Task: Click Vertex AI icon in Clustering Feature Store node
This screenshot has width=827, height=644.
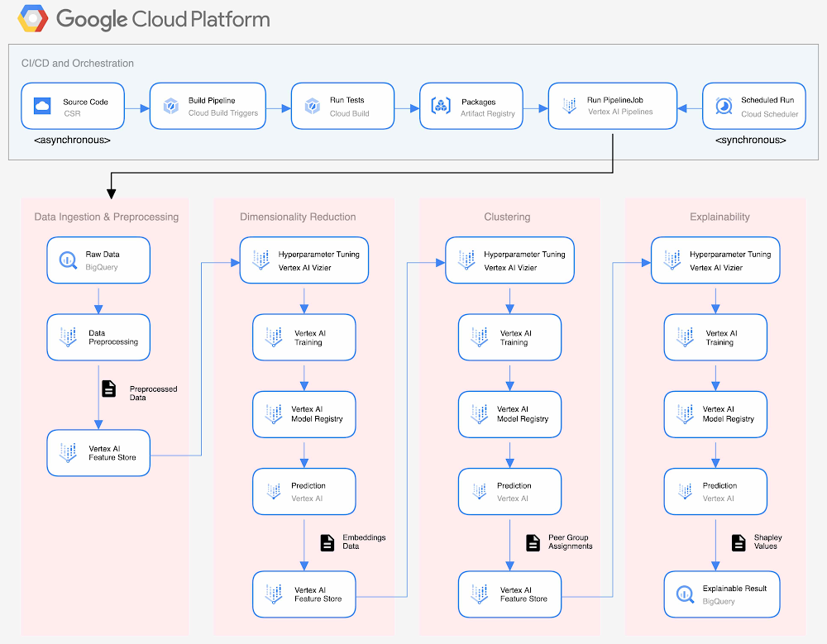Action: (479, 594)
